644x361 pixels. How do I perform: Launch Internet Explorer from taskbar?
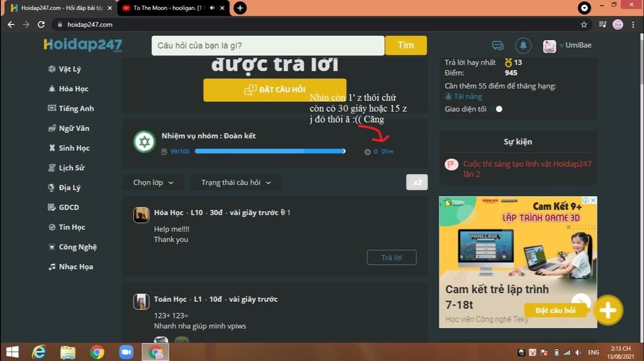point(39,352)
